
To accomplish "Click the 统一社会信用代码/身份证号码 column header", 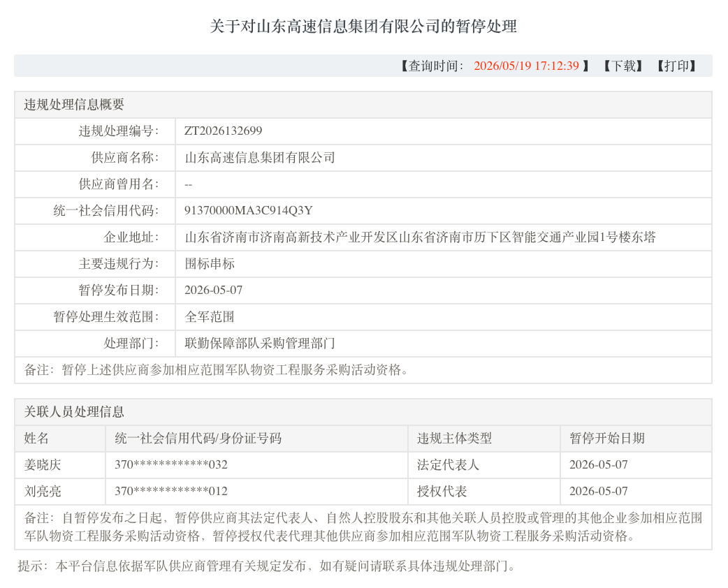I will pyautogui.click(x=198, y=438).
